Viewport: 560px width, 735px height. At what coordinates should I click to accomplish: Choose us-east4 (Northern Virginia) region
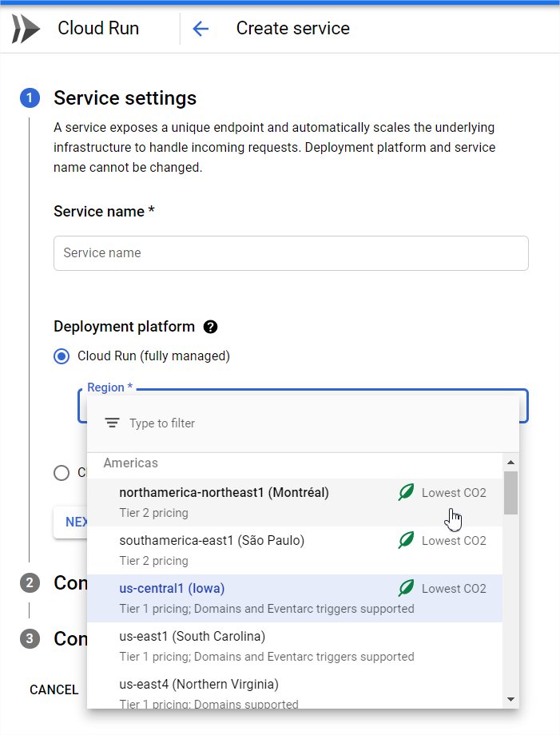click(x=295, y=689)
